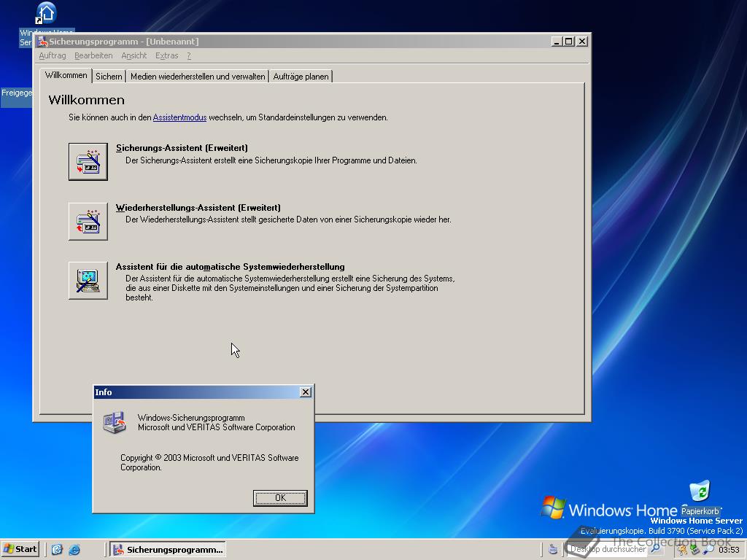Click the Sicherungsprogramm taskbar button

(x=168, y=550)
